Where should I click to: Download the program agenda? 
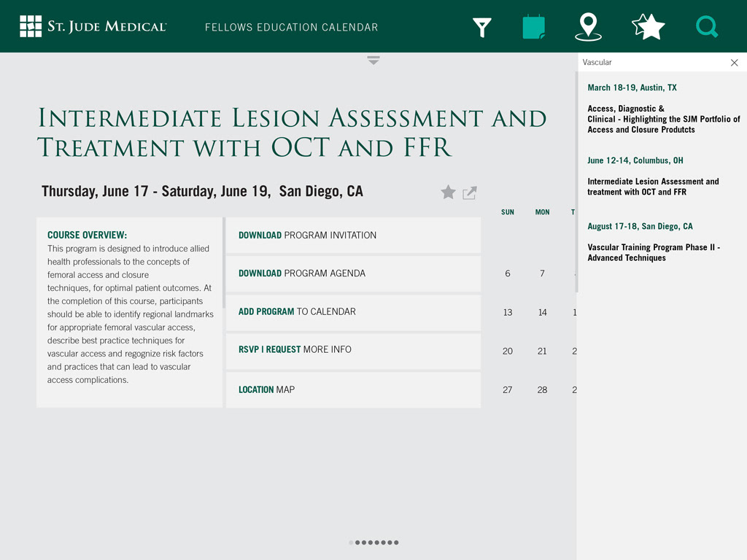353,273
